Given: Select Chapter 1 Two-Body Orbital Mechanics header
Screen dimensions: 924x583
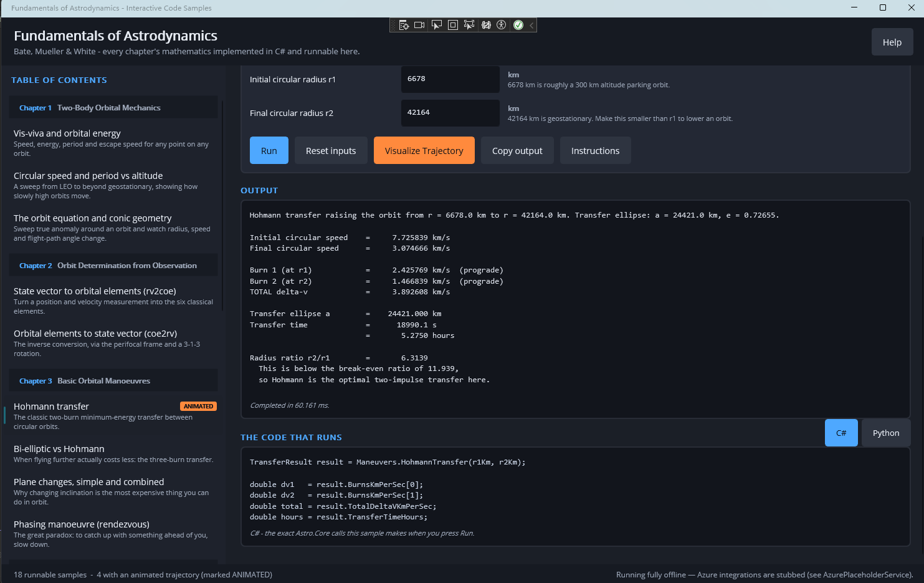Looking at the screenshot, I should point(113,108).
